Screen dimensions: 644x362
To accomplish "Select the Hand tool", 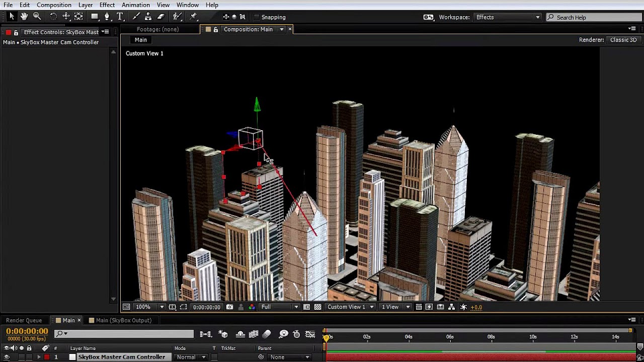I will pyautogui.click(x=24, y=16).
